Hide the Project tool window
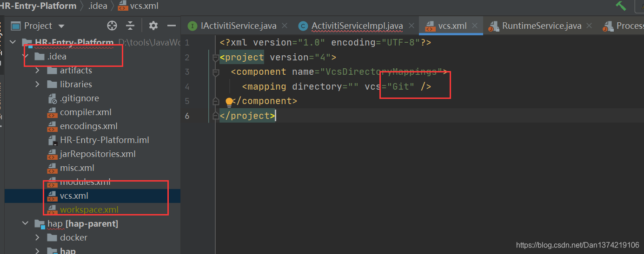 tap(172, 26)
